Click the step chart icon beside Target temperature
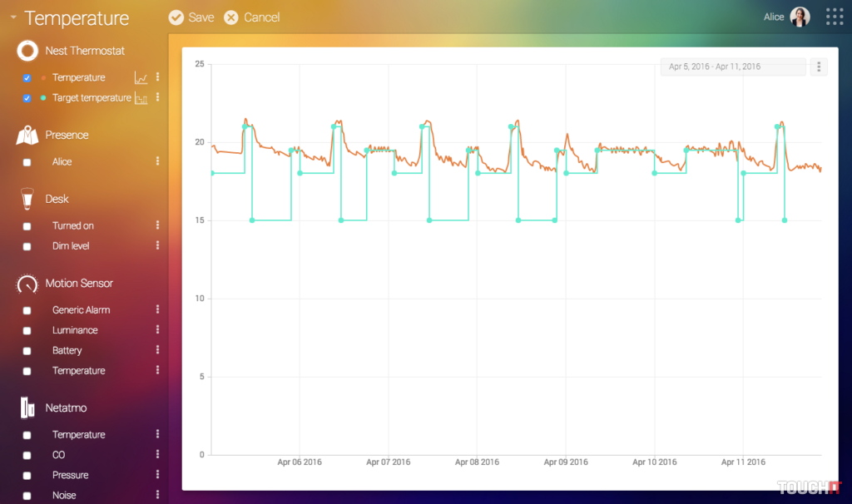This screenshot has height=504, width=852. click(x=141, y=98)
